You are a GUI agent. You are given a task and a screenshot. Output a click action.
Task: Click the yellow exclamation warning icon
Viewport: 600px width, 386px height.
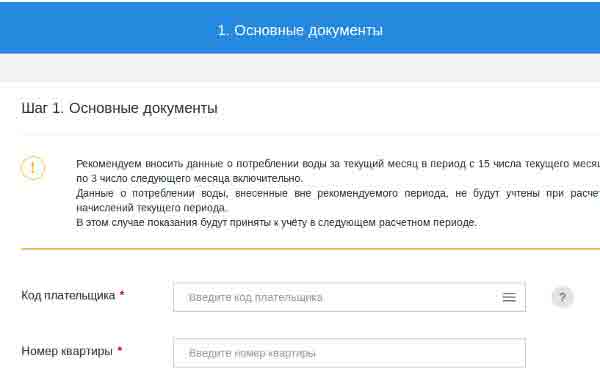coord(33,168)
